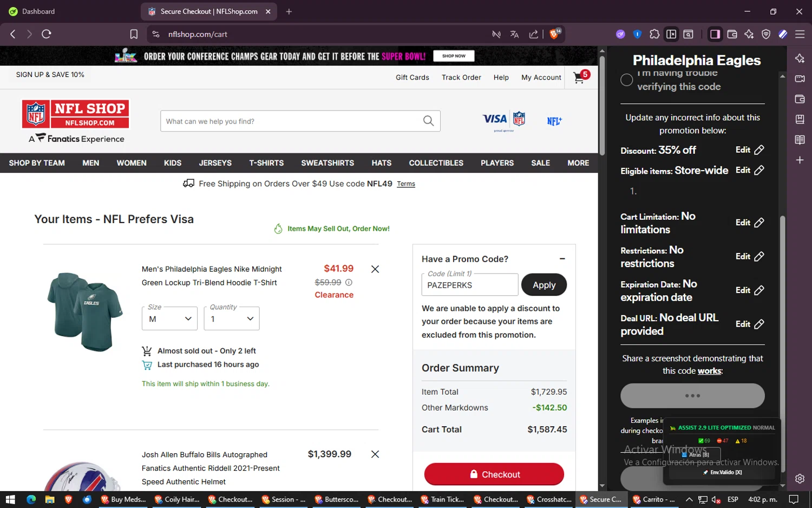Close the Secure Checkout NFLShop tab

click(268, 11)
